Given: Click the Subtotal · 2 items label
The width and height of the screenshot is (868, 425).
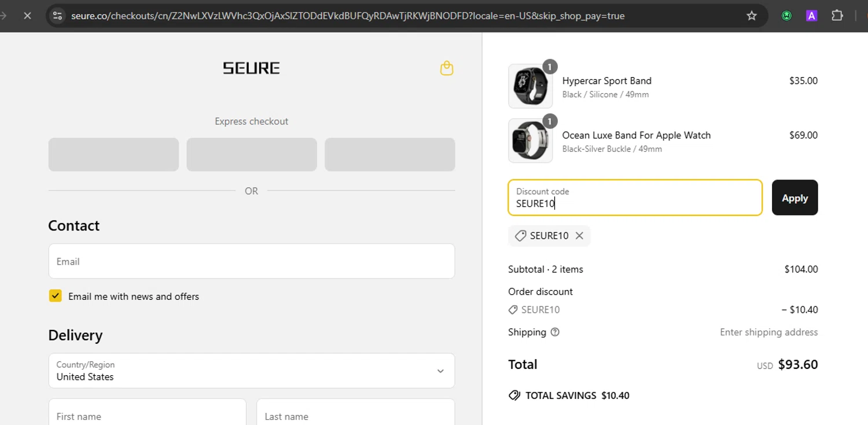Looking at the screenshot, I should coord(545,269).
